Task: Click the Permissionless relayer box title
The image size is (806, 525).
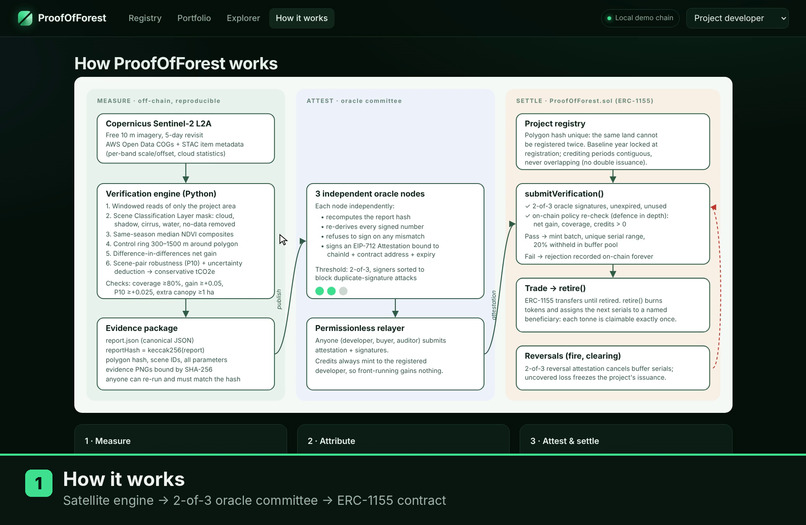Action: pos(360,328)
